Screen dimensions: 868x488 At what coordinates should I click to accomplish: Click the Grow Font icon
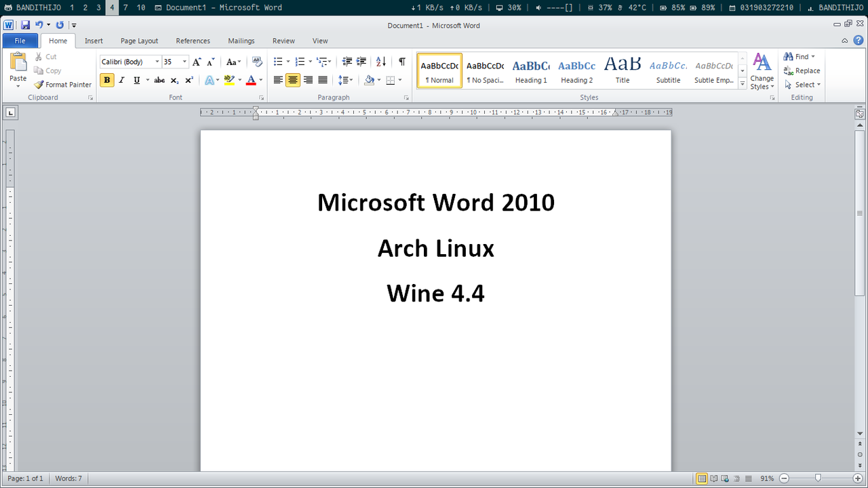tap(197, 62)
